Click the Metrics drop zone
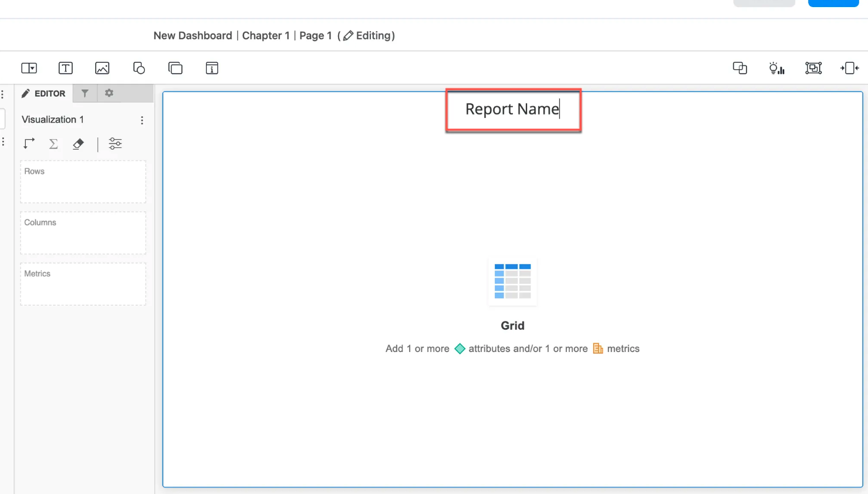Image resolution: width=868 pixels, height=494 pixels. [83, 284]
